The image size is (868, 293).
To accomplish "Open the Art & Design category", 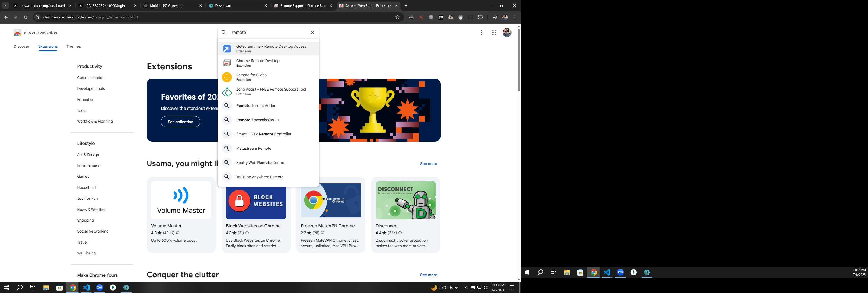I will 88,155.
